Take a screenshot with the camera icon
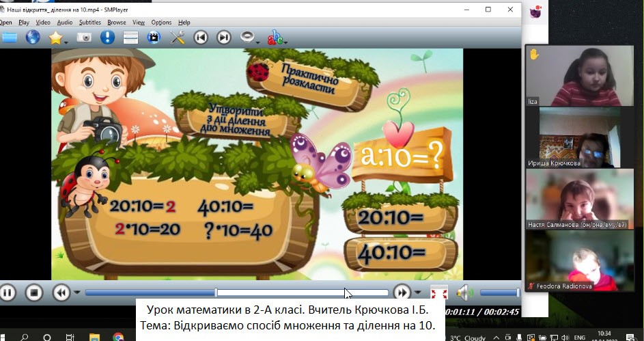The width and height of the screenshot is (644, 341). pyautogui.click(x=84, y=37)
